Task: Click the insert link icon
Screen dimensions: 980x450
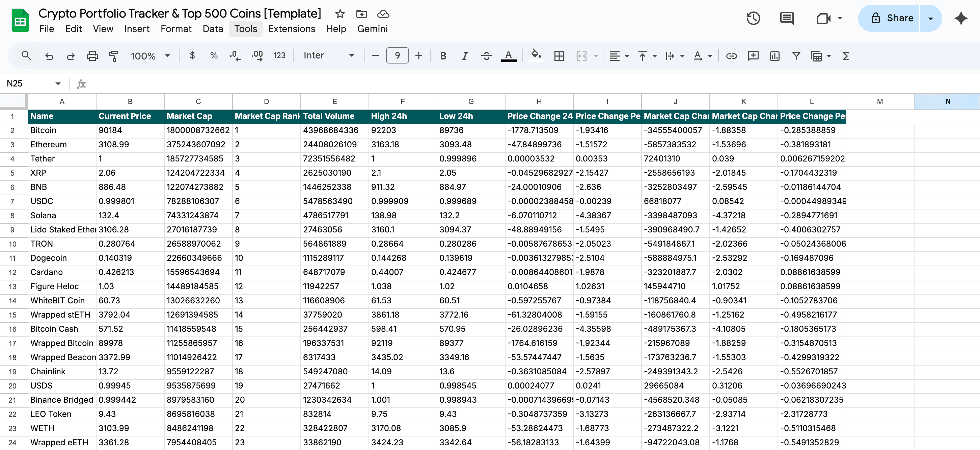Action: tap(731, 56)
